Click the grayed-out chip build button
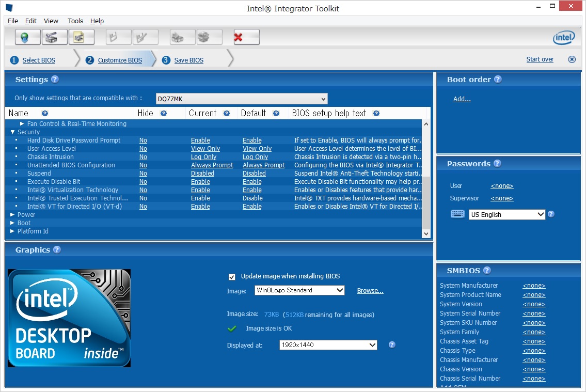 click(182, 37)
